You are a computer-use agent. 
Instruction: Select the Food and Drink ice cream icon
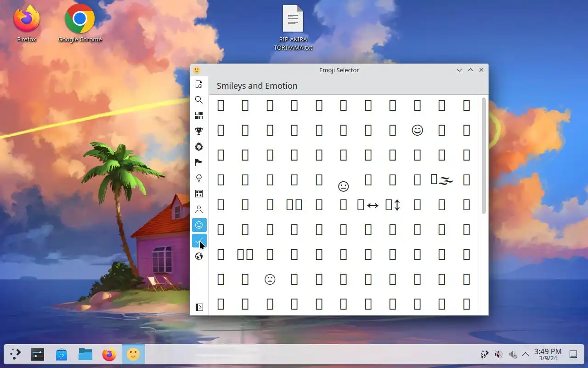199,178
